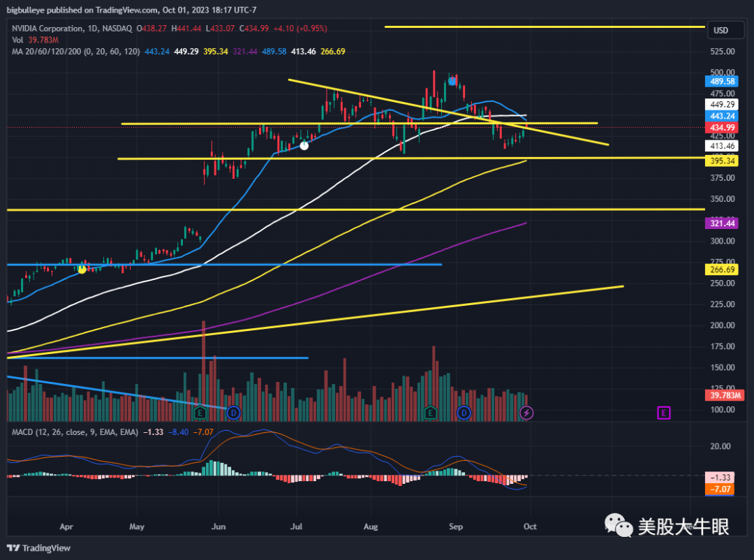Select the yellow circle marker on April candles
The image size is (754, 560).
82,270
